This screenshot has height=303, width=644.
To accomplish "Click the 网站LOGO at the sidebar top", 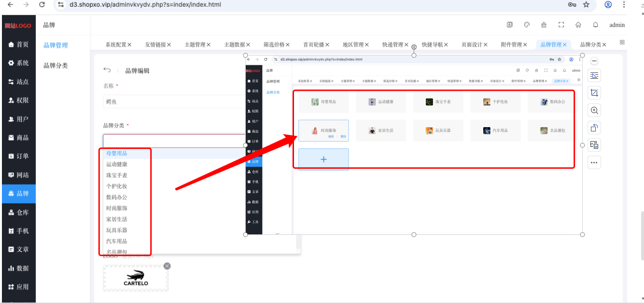I will click(x=18, y=25).
